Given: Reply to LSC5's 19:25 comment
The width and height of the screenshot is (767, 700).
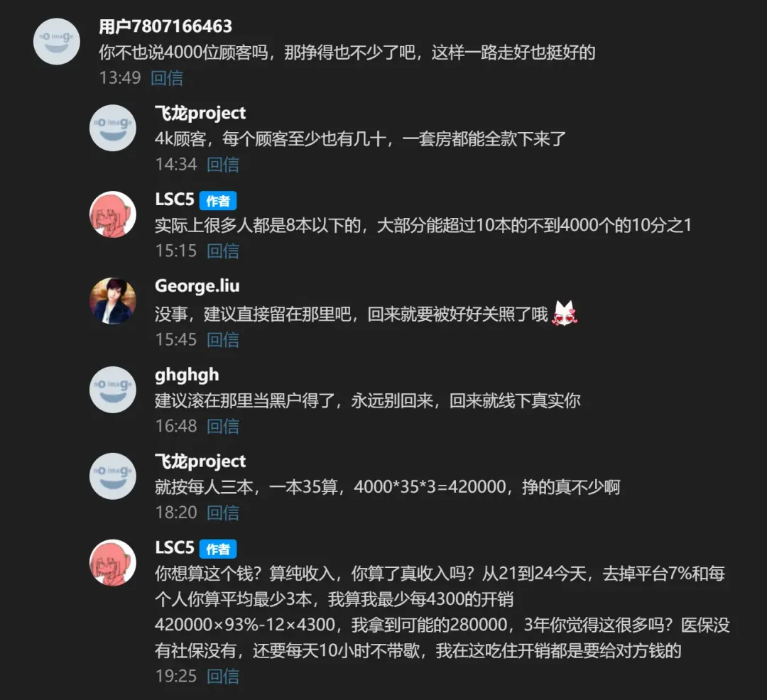Looking at the screenshot, I should point(223,677).
